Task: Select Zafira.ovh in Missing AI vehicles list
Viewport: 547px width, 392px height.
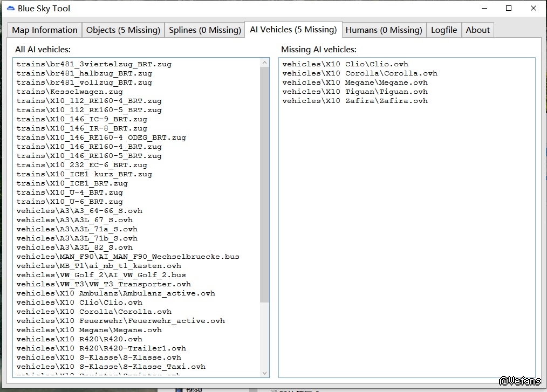Action: tap(355, 101)
